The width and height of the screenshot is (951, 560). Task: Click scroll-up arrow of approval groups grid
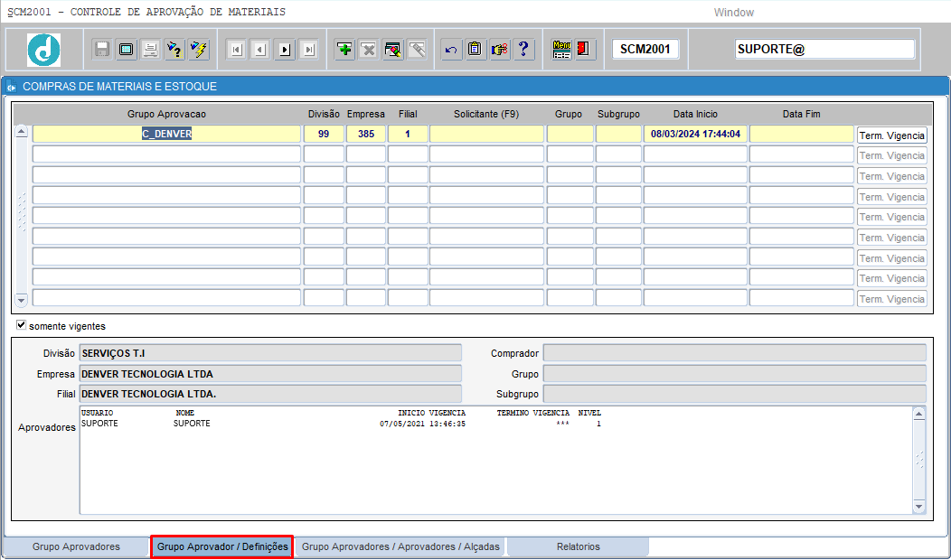click(21, 132)
